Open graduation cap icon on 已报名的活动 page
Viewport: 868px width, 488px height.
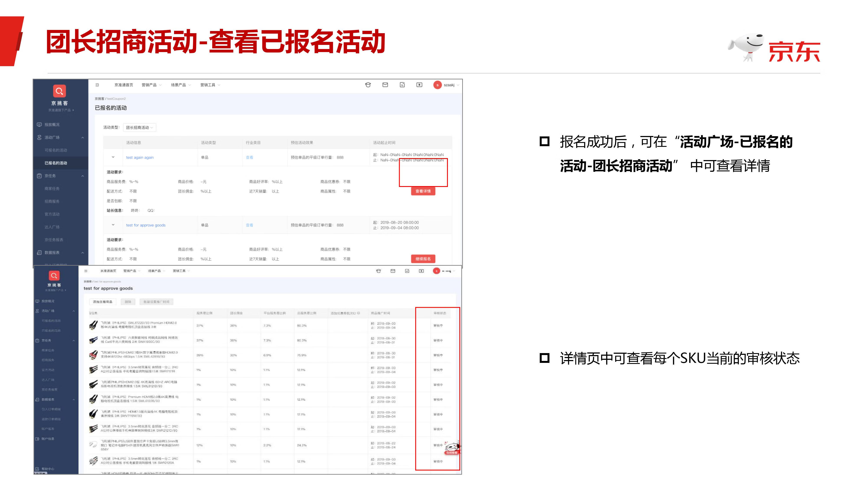(x=368, y=85)
